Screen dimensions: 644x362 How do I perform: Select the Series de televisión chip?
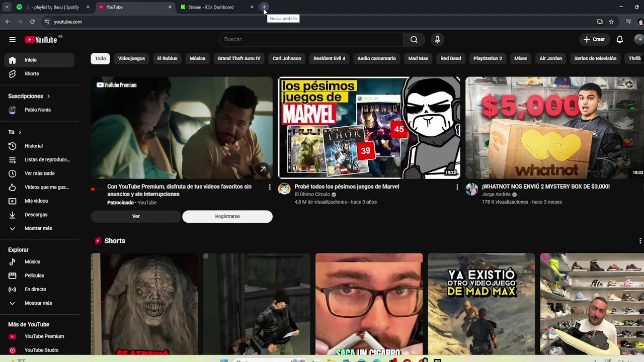(x=595, y=59)
